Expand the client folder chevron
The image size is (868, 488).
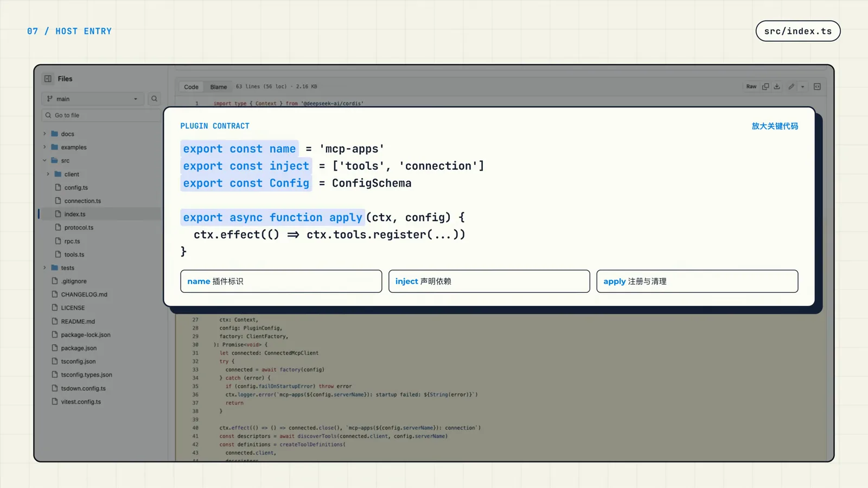click(x=48, y=174)
